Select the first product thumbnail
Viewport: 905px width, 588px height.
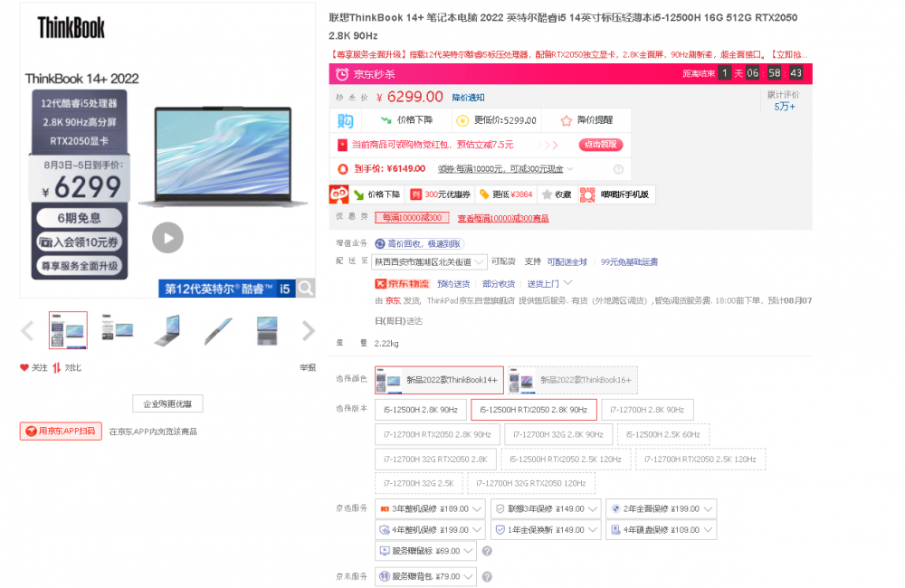click(68, 330)
